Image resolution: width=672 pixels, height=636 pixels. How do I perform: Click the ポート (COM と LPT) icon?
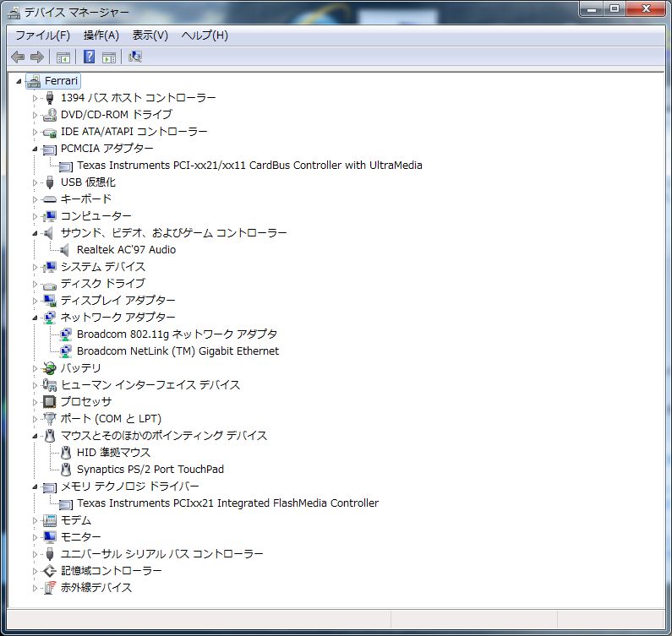pos(50,419)
